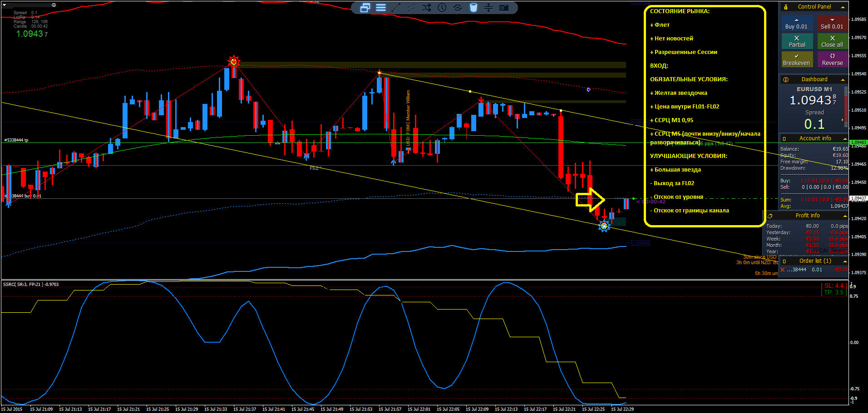This screenshot has height=413, width=868.
Task: Collapse the Dashboard section
Action: [843, 79]
